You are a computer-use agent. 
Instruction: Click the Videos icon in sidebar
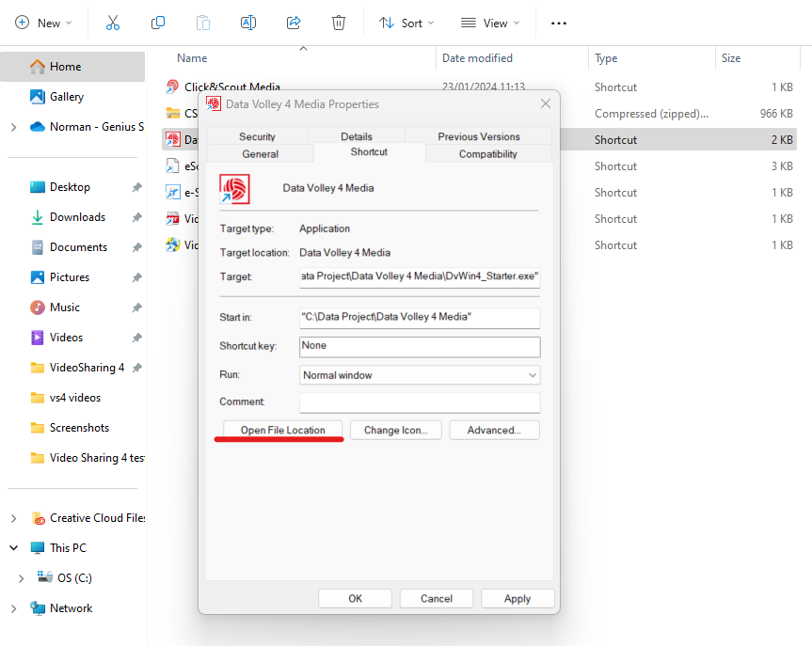[38, 338]
